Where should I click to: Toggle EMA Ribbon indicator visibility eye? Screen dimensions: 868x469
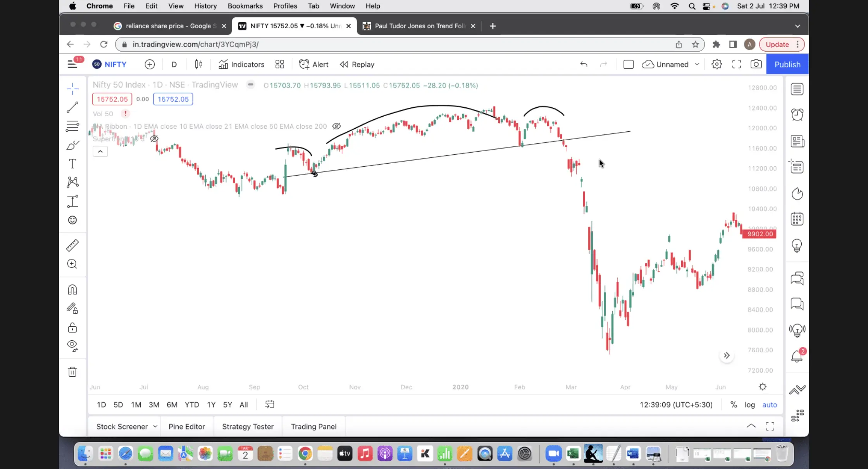[x=336, y=126]
